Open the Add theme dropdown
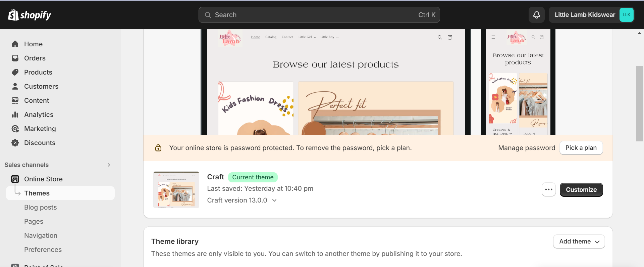Screen dimensions: 644x267 coord(579,241)
